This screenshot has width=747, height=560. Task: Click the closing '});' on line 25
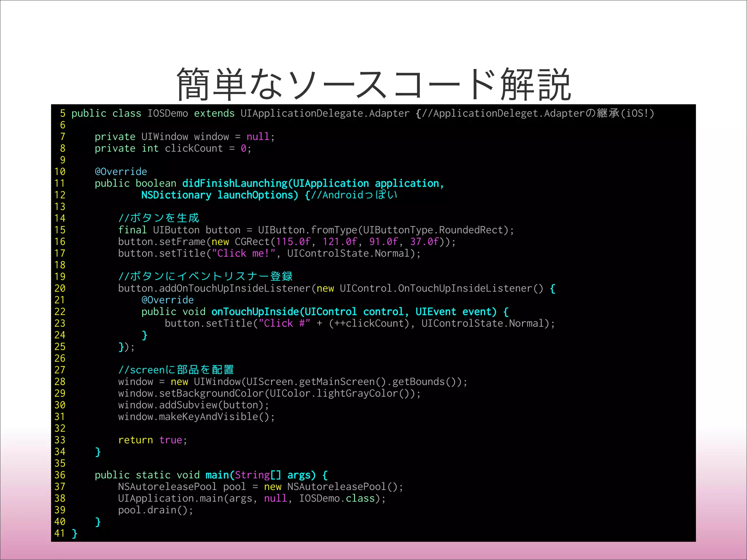127,347
